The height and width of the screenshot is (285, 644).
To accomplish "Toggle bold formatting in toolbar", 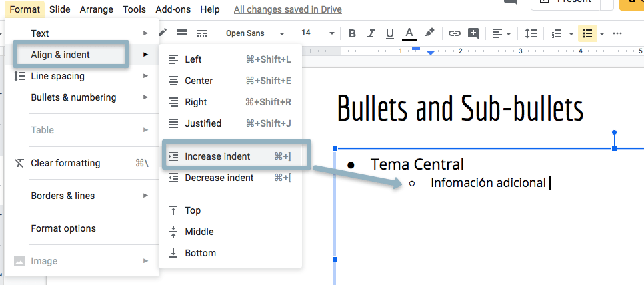I will [x=353, y=33].
